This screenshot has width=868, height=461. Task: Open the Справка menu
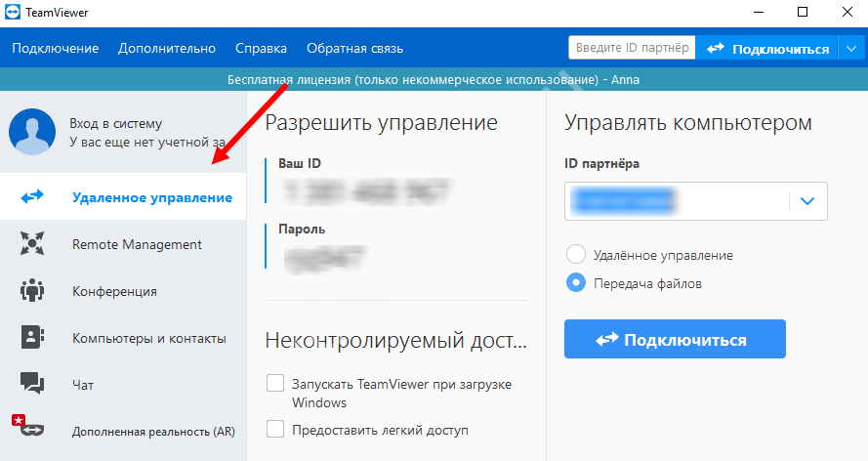pos(261,48)
